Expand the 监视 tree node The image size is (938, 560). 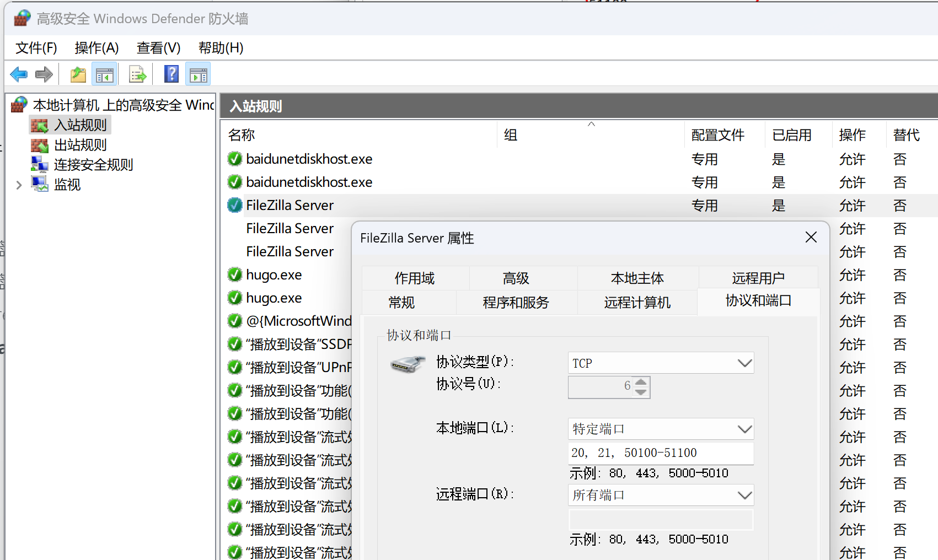click(19, 185)
